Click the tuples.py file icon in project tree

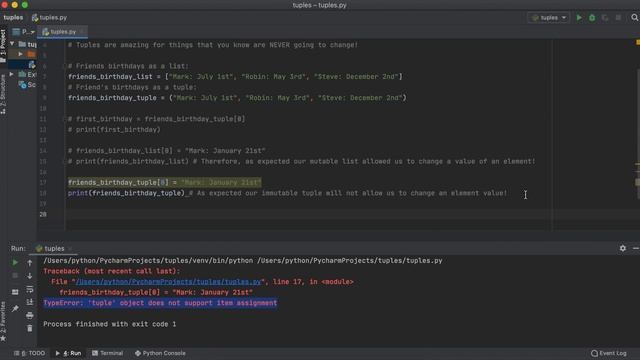point(32,64)
